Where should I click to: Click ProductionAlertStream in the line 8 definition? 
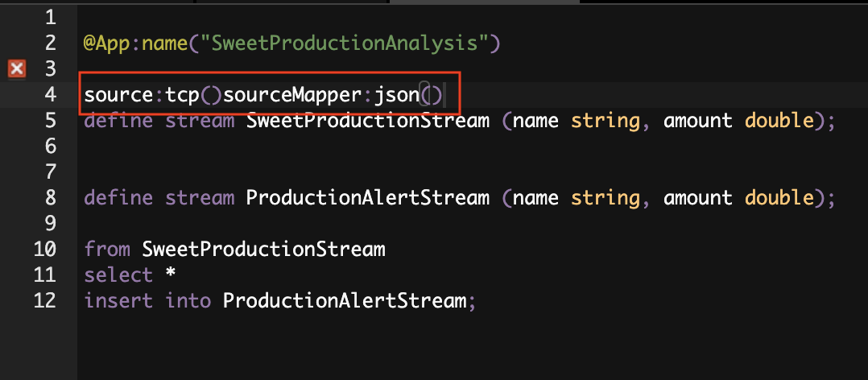(367, 197)
